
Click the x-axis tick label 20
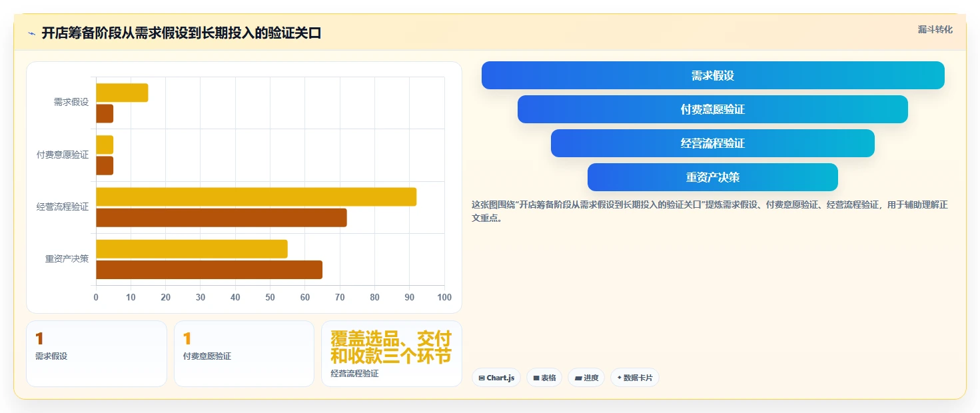point(166,297)
